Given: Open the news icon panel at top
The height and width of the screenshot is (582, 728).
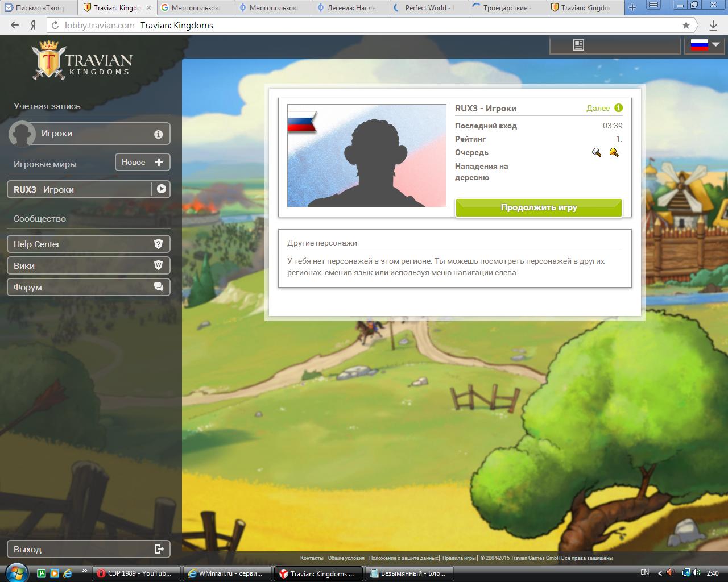Looking at the screenshot, I should pyautogui.click(x=578, y=45).
